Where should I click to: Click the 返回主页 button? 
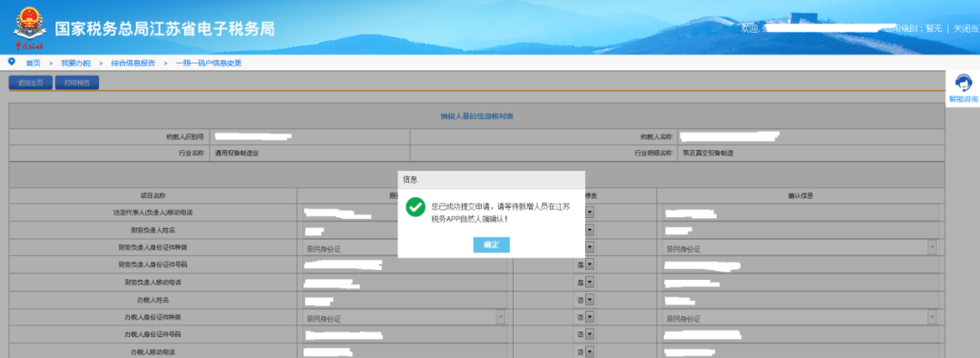tap(31, 83)
